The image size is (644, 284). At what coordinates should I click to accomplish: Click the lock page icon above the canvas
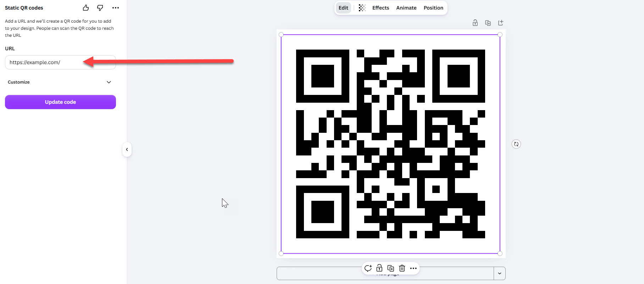475,23
